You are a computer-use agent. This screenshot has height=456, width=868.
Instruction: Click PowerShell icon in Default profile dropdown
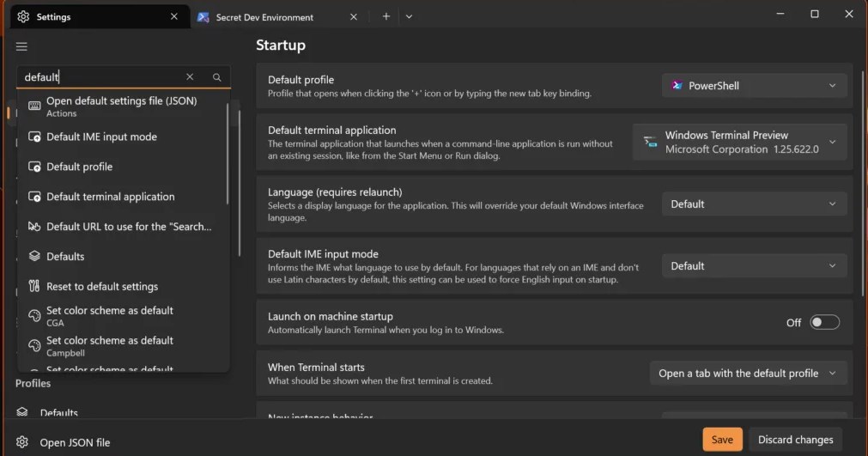click(677, 86)
